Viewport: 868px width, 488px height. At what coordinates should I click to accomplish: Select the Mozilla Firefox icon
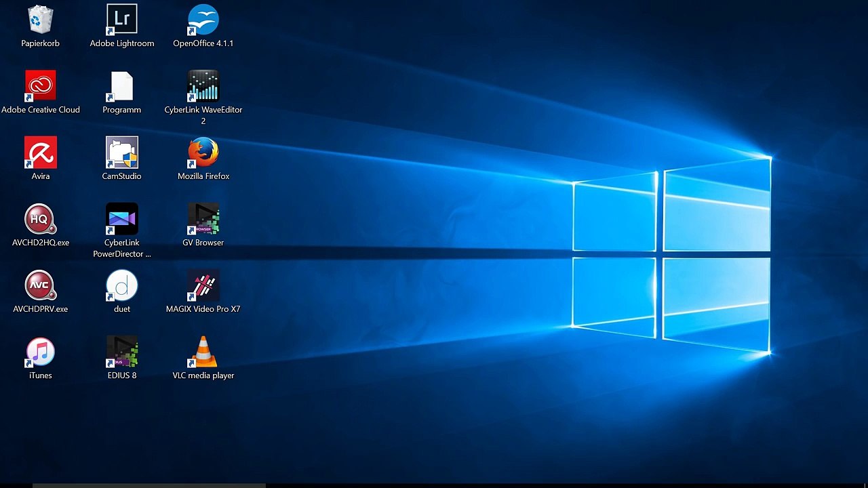tap(203, 152)
